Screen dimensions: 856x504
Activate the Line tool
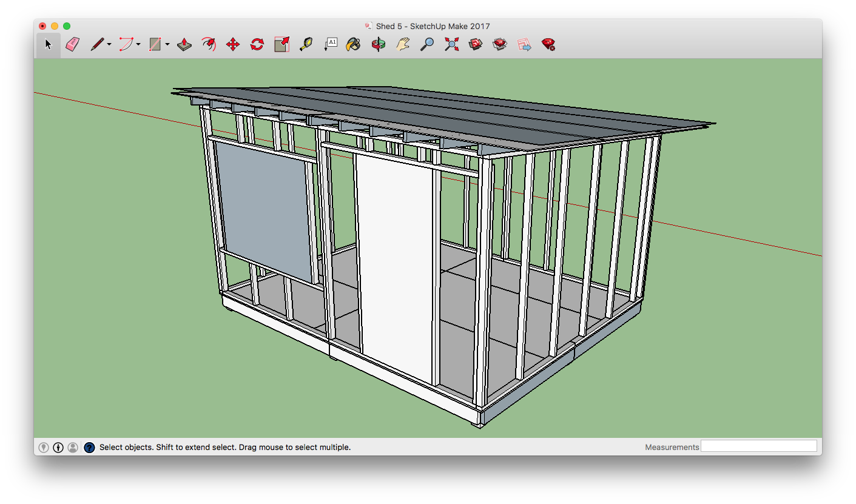(x=97, y=44)
